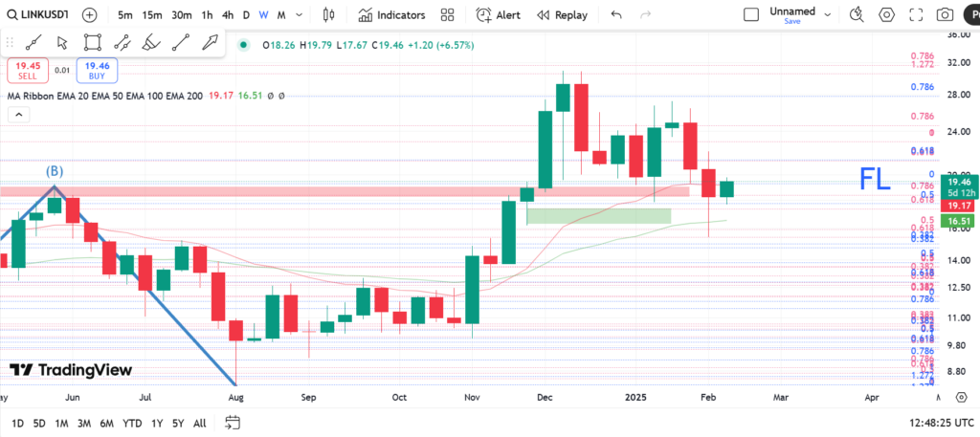
Task: Expand the timeframe interval dropdown arrow
Action: click(x=299, y=15)
